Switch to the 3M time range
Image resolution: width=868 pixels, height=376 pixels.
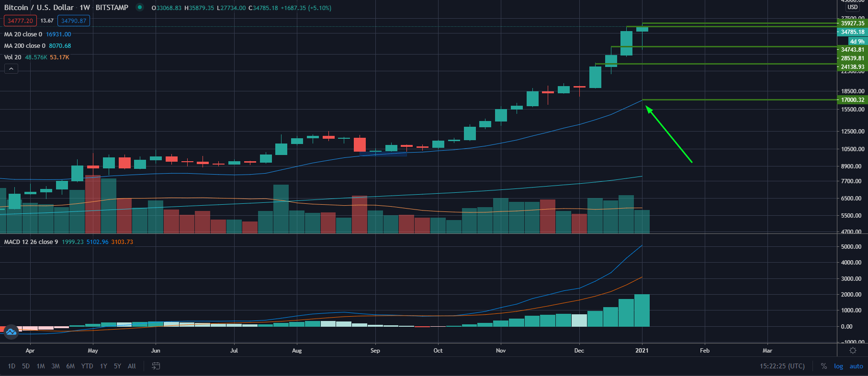(x=56, y=366)
